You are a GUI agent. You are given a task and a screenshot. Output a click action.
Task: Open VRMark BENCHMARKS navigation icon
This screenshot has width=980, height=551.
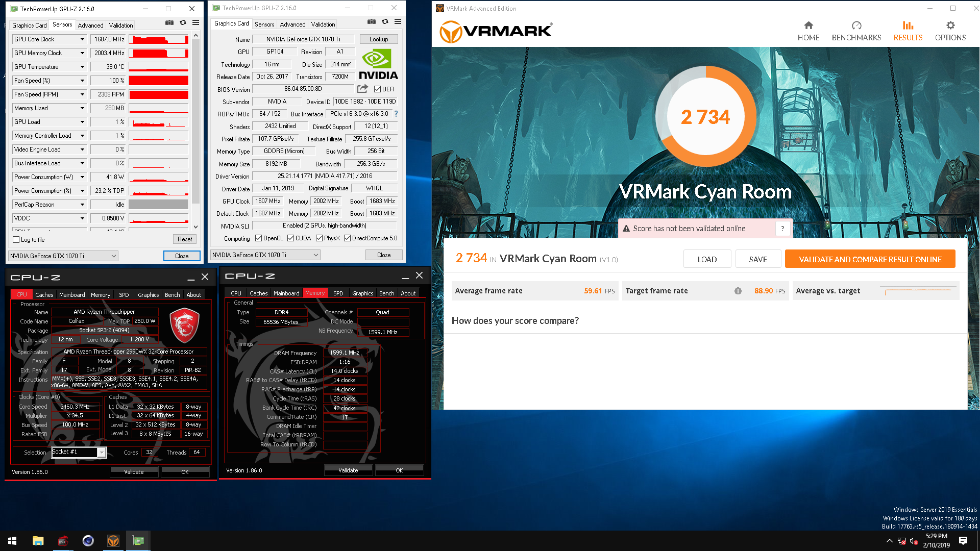tap(856, 26)
